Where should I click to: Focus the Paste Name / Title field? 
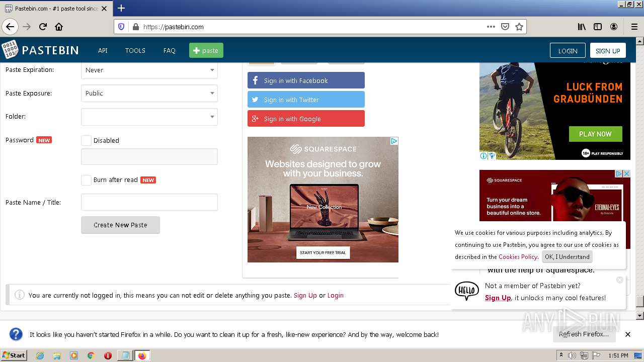(x=149, y=202)
